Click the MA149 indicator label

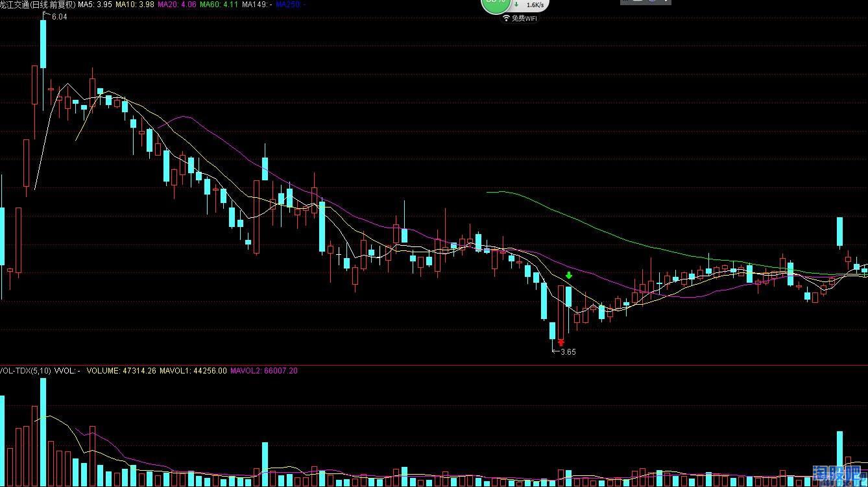click(257, 5)
